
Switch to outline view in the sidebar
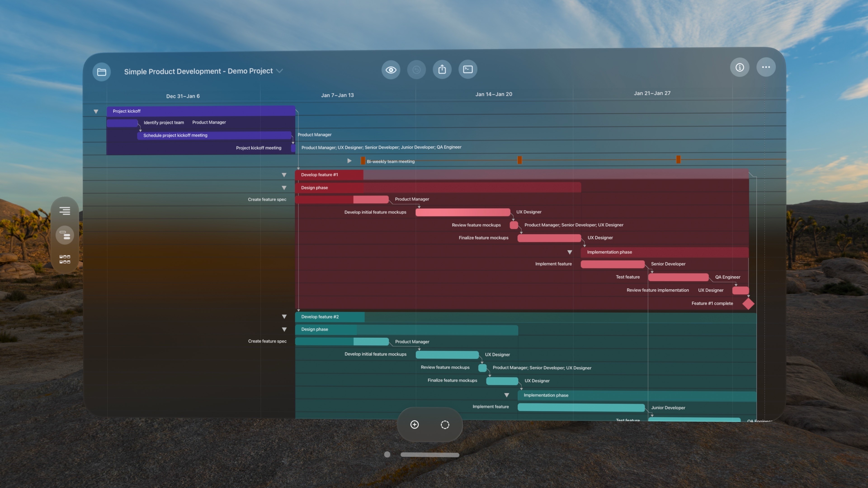64,211
